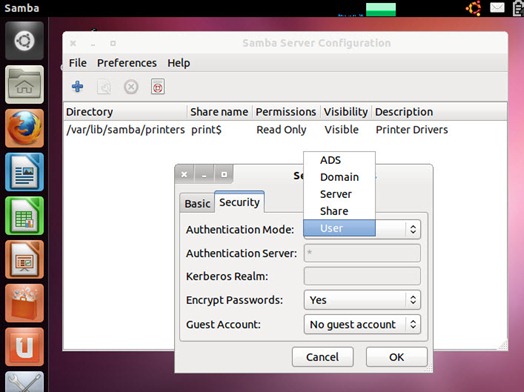This screenshot has height=392, width=524.
Task: Click the delete share toolbar icon
Action: point(131,87)
